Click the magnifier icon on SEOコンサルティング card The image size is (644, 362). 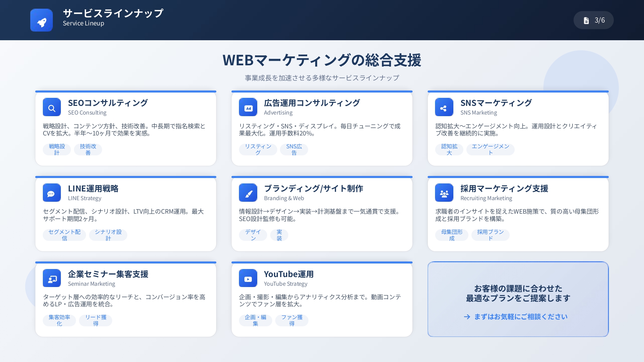click(x=52, y=107)
